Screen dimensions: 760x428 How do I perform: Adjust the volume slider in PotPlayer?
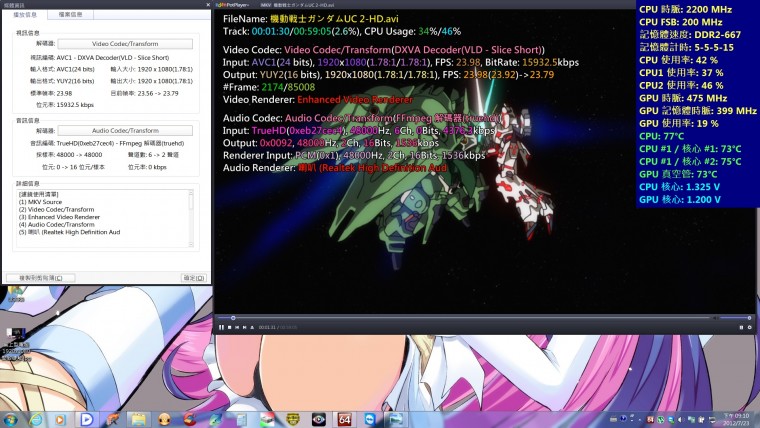coord(735,318)
